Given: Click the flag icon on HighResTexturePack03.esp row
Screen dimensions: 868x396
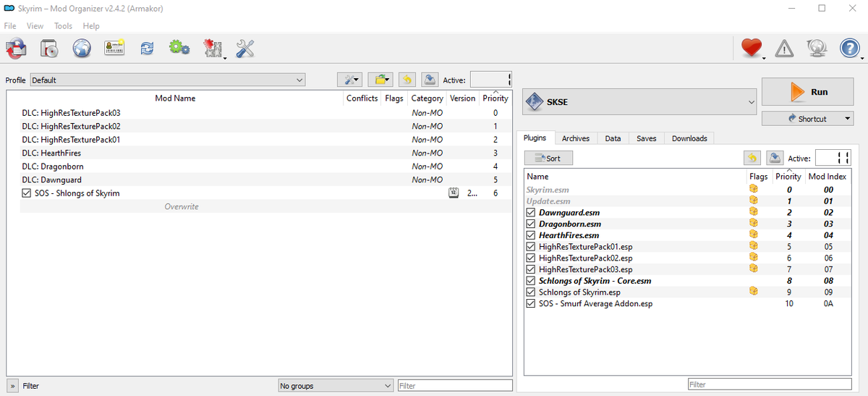Looking at the screenshot, I should 754,269.
